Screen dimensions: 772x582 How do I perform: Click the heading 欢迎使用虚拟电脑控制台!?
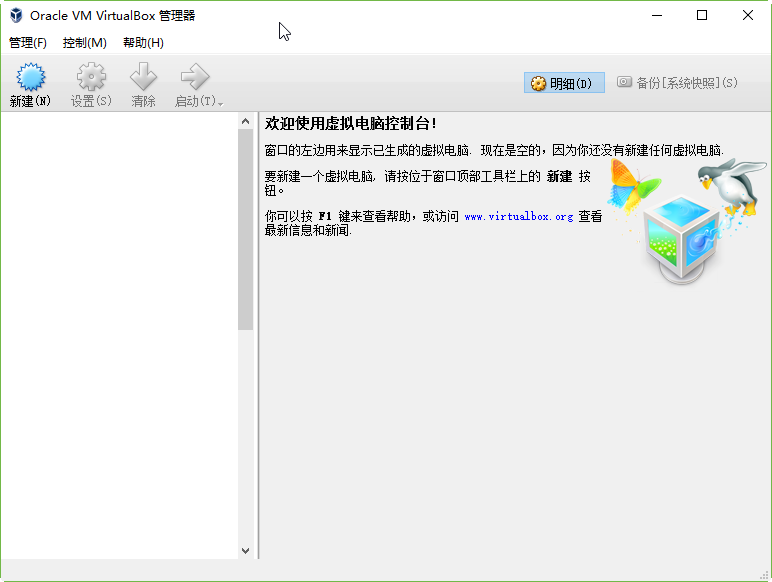pos(351,123)
